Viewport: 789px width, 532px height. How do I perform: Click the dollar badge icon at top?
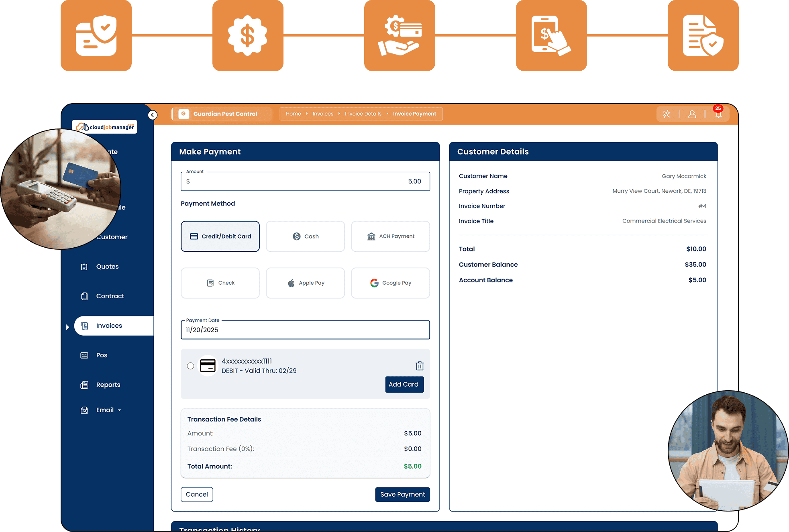(x=248, y=36)
